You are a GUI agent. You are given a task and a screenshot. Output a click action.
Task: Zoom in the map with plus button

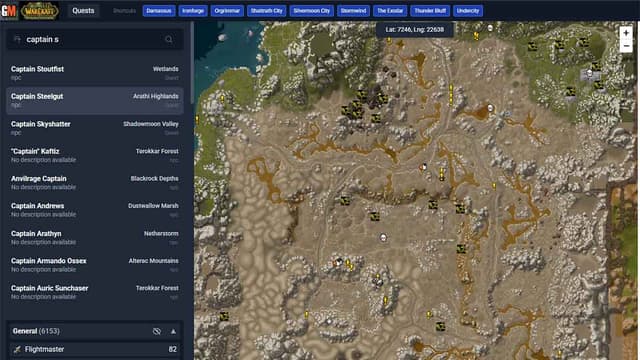click(x=626, y=33)
